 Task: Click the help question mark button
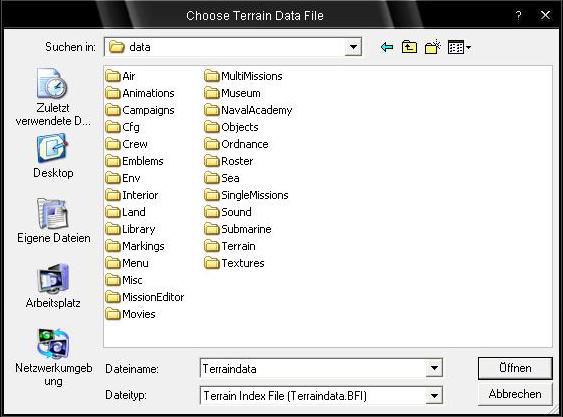click(518, 15)
